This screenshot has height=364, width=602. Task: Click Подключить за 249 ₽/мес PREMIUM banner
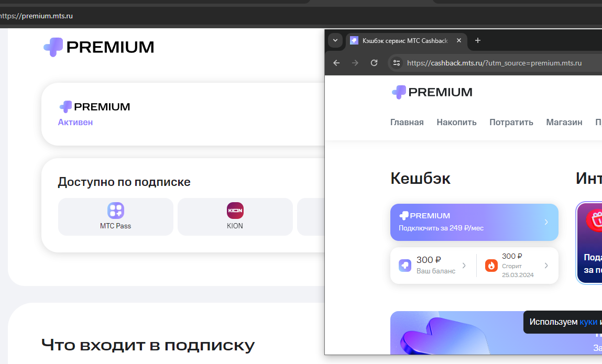pos(474,222)
